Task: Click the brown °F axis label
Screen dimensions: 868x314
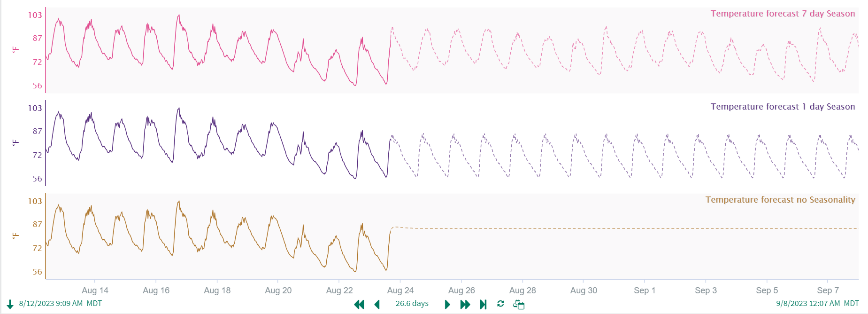Action: point(16,235)
